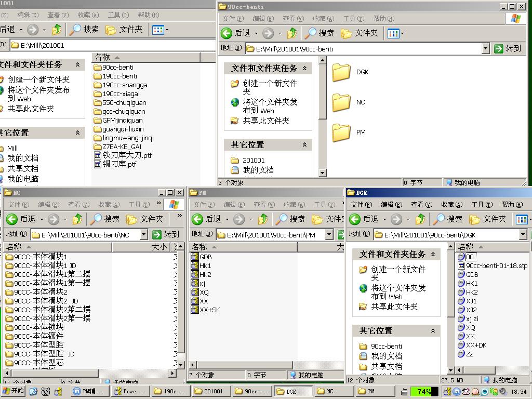Viewport: 532px width, 399px height.
Task: Click vertical scrollbar down arrow in NC window
Action: tap(181, 365)
